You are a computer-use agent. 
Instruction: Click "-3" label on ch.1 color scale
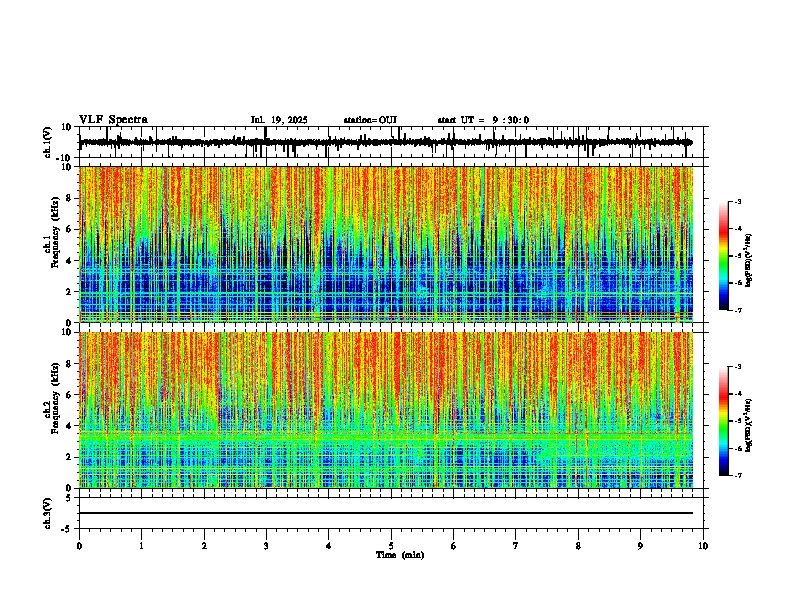[737, 201]
